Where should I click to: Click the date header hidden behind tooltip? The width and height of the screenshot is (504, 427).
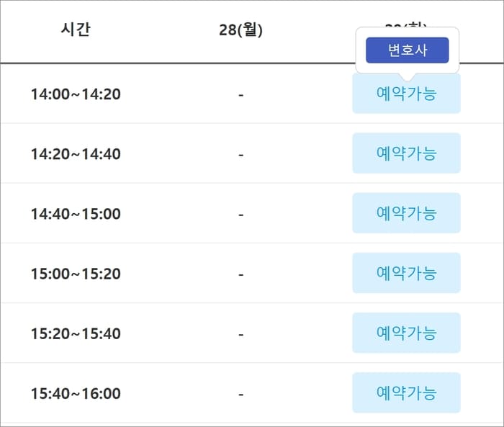click(x=406, y=25)
